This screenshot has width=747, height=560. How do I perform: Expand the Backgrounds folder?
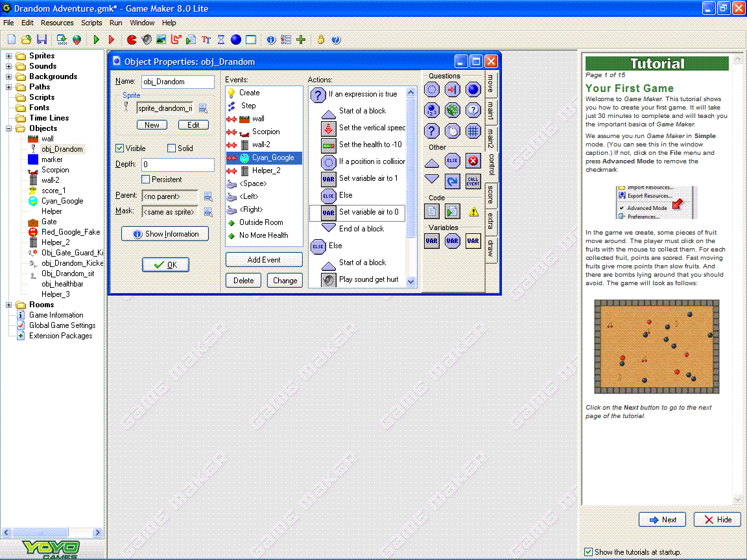click(x=8, y=76)
